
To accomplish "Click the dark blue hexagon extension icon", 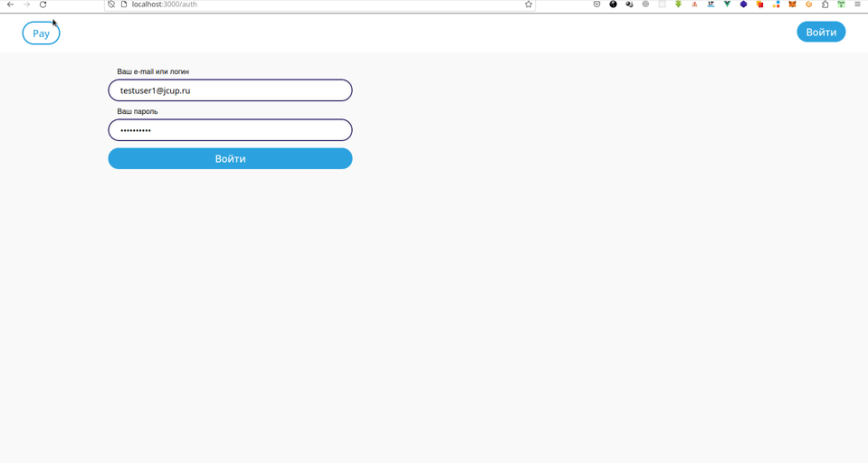I will pos(743,5).
